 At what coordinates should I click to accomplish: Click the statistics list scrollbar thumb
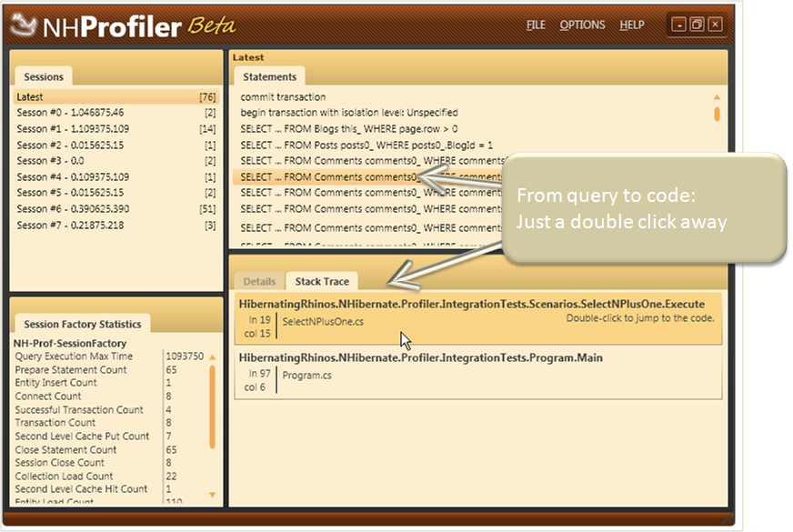213,407
